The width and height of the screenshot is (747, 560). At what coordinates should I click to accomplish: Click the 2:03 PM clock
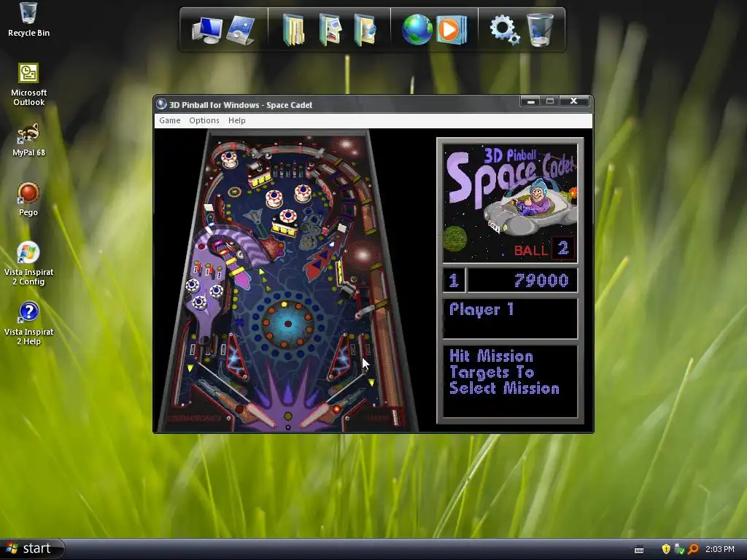coord(720,549)
